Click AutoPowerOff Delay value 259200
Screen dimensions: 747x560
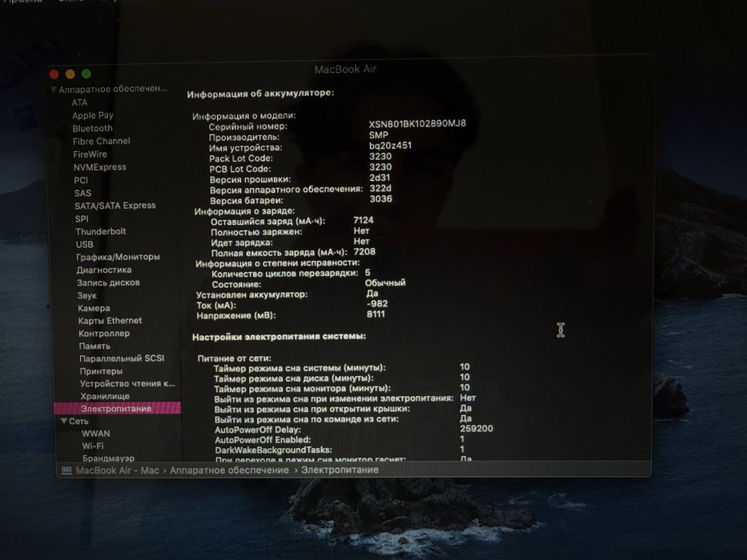[476, 429]
